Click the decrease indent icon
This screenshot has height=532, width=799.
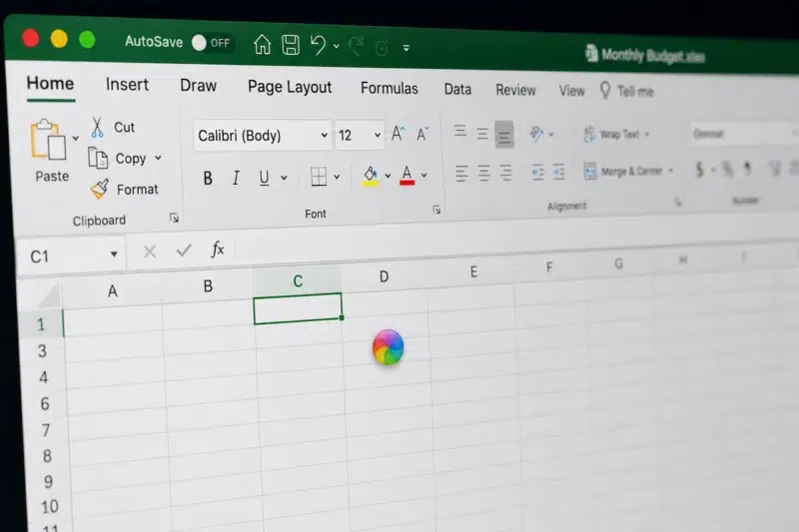pos(538,172)
